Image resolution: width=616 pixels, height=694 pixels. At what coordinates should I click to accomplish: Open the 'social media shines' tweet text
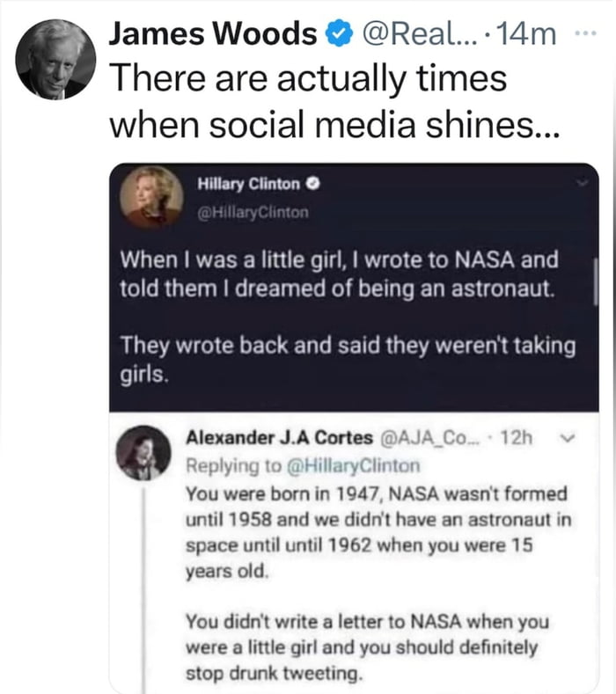308,99
